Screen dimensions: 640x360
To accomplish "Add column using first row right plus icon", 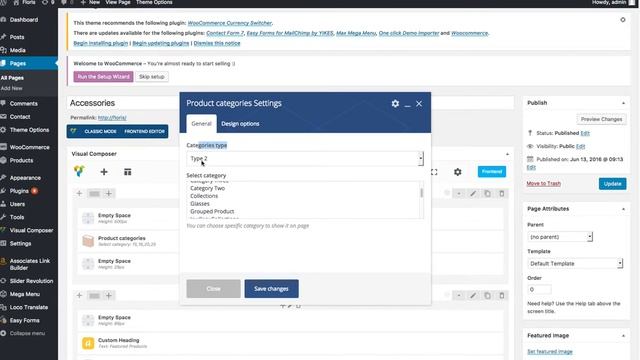I will 109,193.
